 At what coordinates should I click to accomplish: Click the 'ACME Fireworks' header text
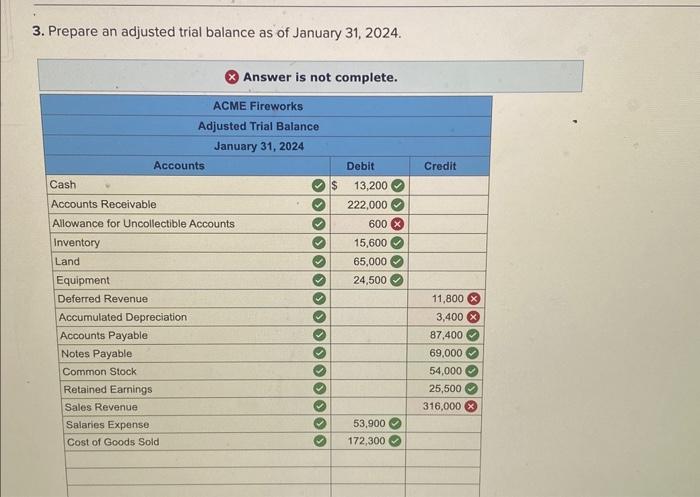[x=258, y=106]
